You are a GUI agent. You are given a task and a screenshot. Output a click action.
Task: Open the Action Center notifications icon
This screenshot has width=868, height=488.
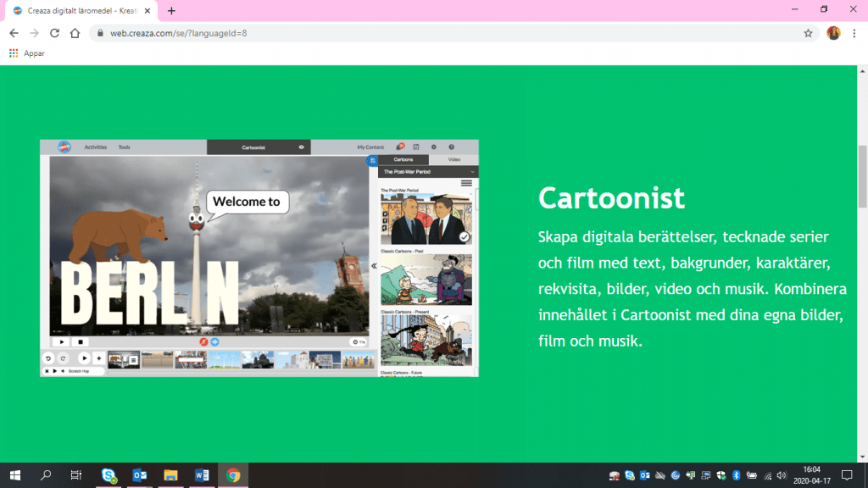847,475
